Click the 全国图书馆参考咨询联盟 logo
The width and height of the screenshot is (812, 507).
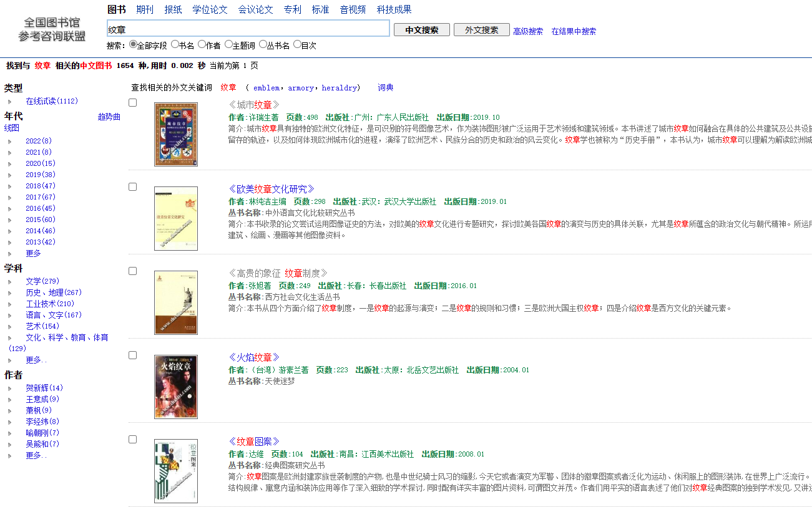(x=52, y=29)
